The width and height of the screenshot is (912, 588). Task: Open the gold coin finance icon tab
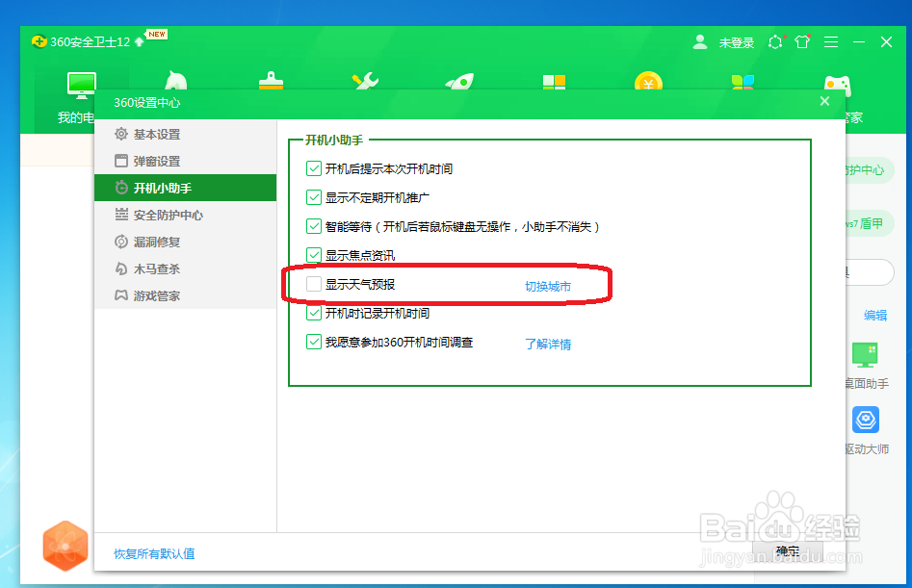pyautogui.click(x=648, y=81)
